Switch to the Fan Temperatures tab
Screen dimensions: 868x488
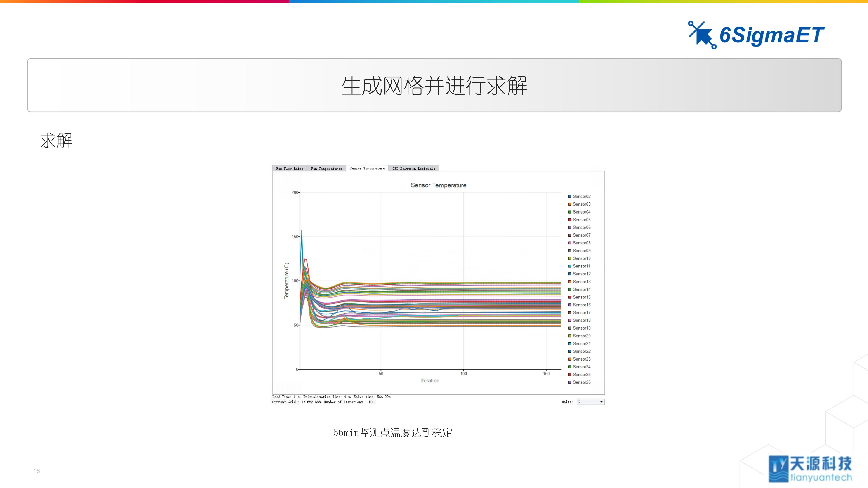tap(326, 168)
